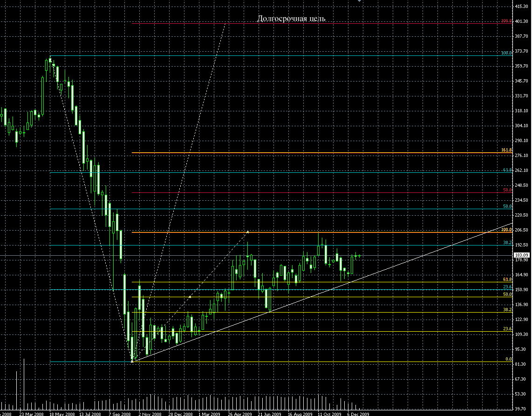Screen dimensions: 532x416
Task: Click the cyan 100.0 Fibonacci level label
Action: [x=506, y=53]
